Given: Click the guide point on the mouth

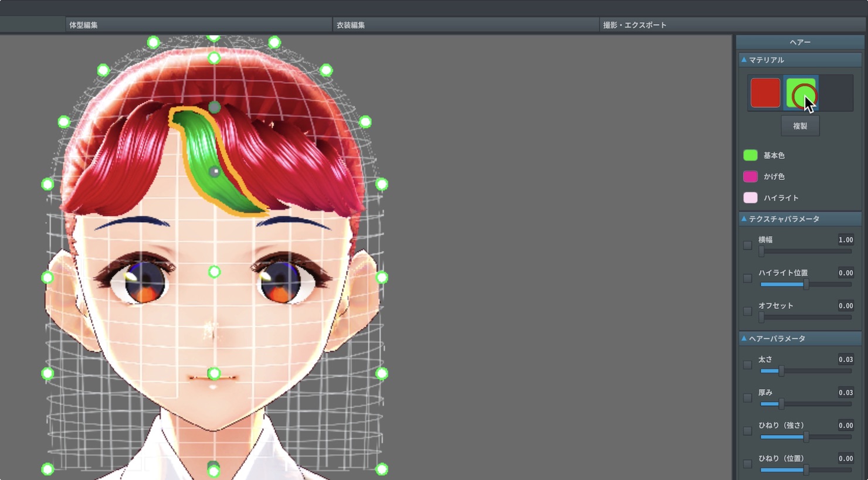Looking at the screenshot, I should point(214,373).
